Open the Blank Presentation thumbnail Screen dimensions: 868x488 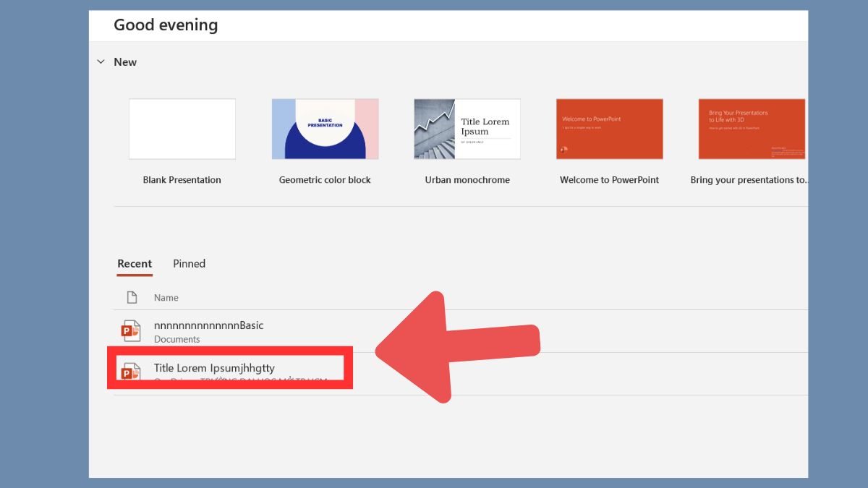coord(182,129)
